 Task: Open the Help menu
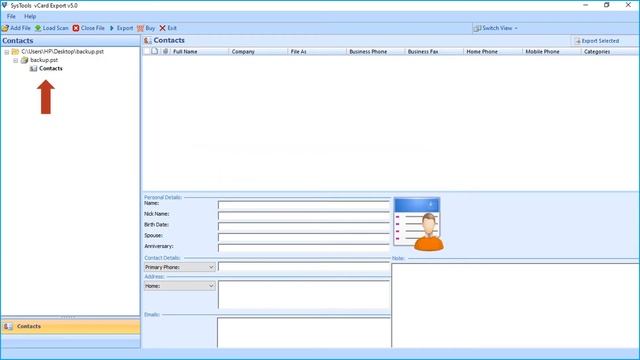point(30,16)
